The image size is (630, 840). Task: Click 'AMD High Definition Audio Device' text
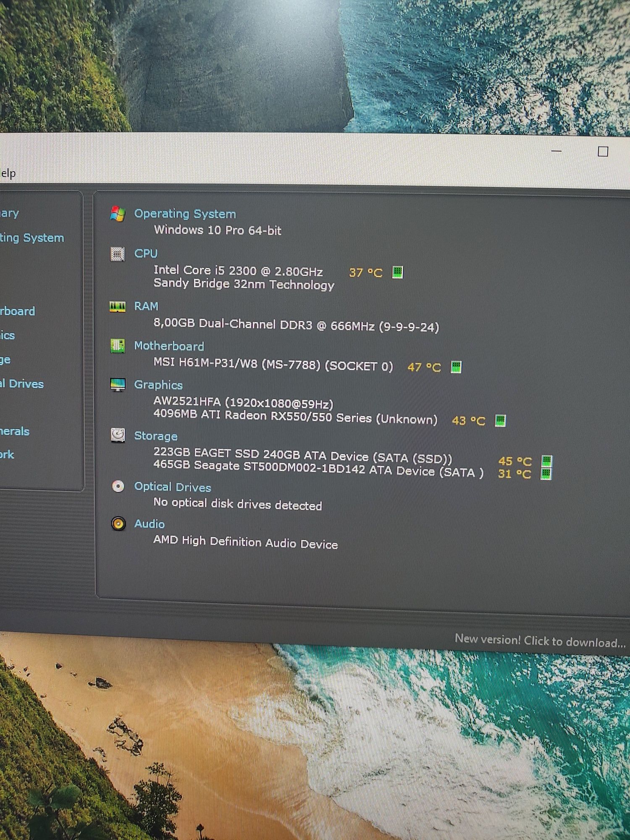[245, 542]
